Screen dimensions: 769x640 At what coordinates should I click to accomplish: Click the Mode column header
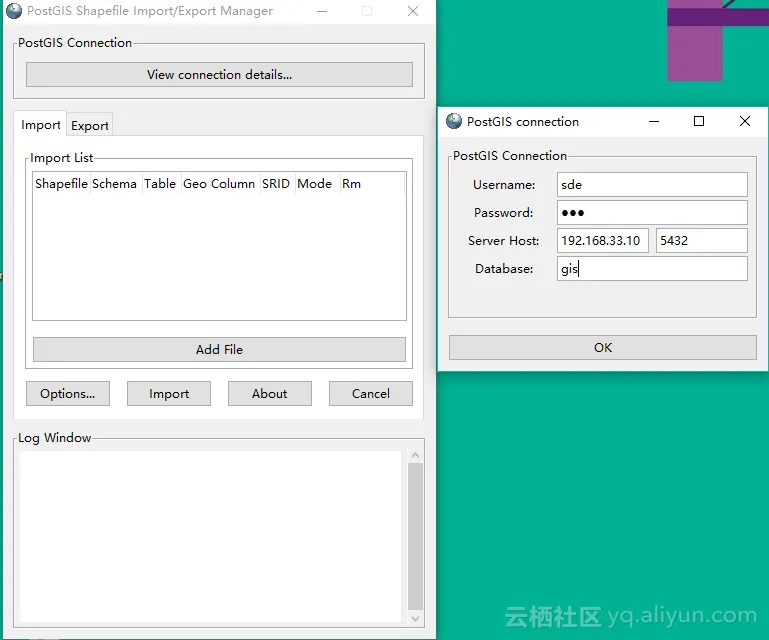(x=317, y=183)
